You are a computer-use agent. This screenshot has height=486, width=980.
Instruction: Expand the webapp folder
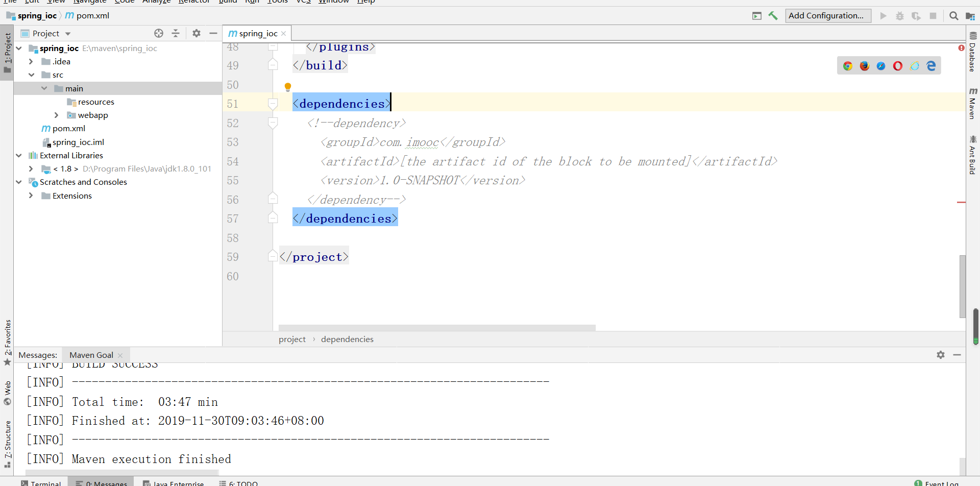(x=57, y=115)
